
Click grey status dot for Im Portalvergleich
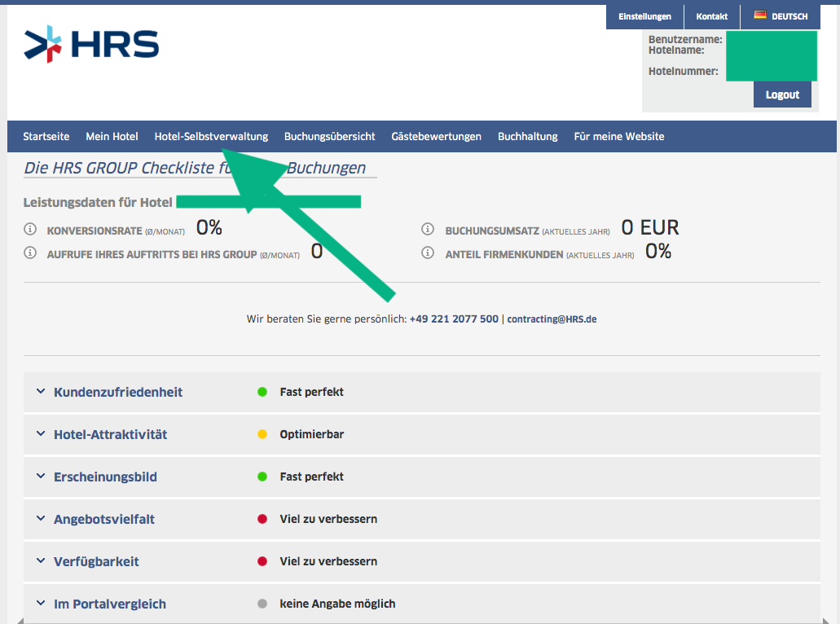(262, 604)
